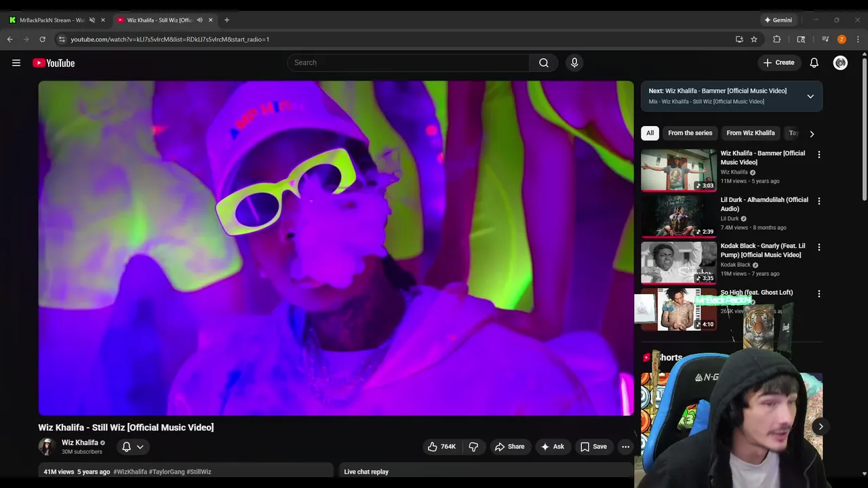Select From Wiz Khalifa filter chip
Viewport: 868px width, 488px height.
coord(750,133)
